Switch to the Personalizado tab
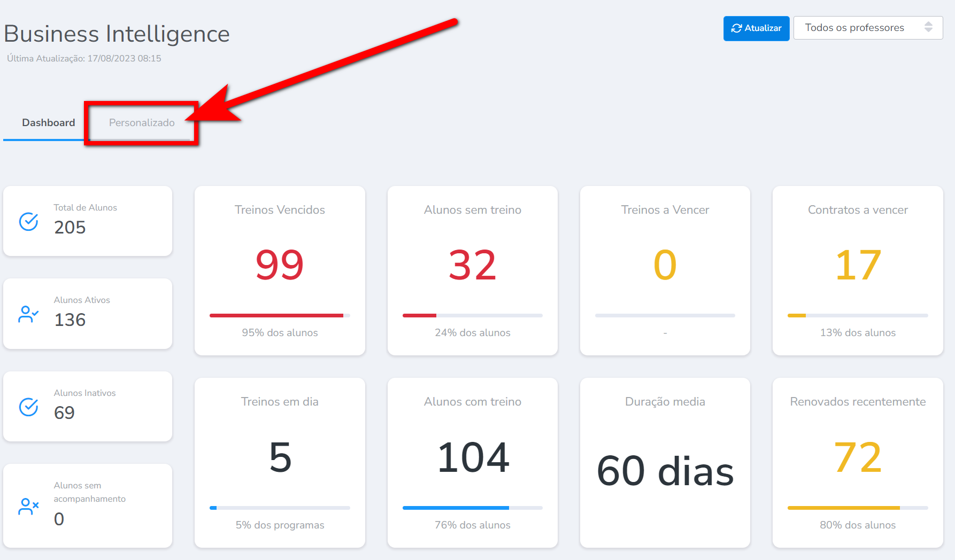The image size is (955, 560). click(x=142, y=123)
